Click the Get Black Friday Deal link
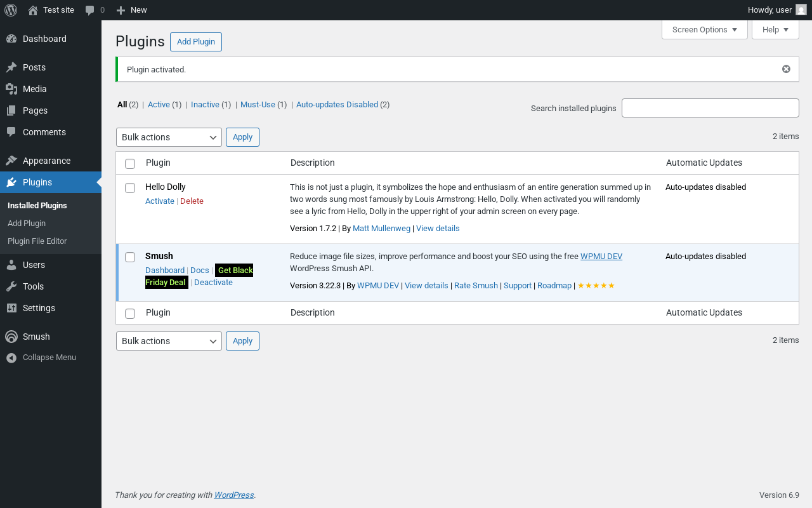The height and width of the screenshot is (508, 812). pyautogui.click(x=199, y=276)
